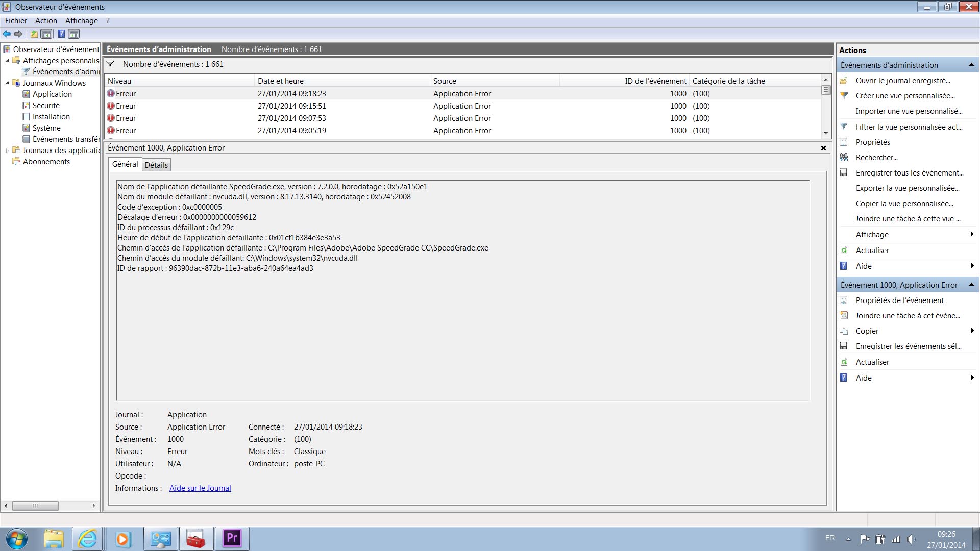This screenshot has height=551, width=980.
Task: Toggle the show/hide console tree toolbar icon
Action: [46, 34]
